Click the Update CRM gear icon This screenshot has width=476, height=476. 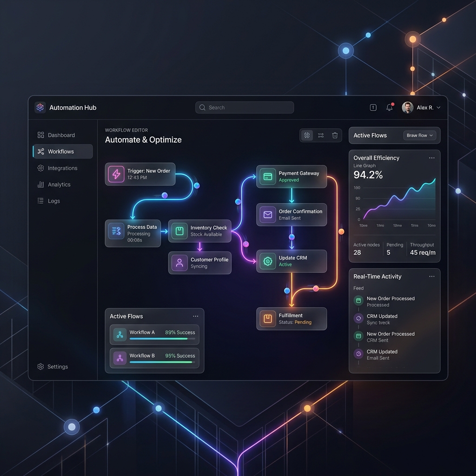[268, 261]
